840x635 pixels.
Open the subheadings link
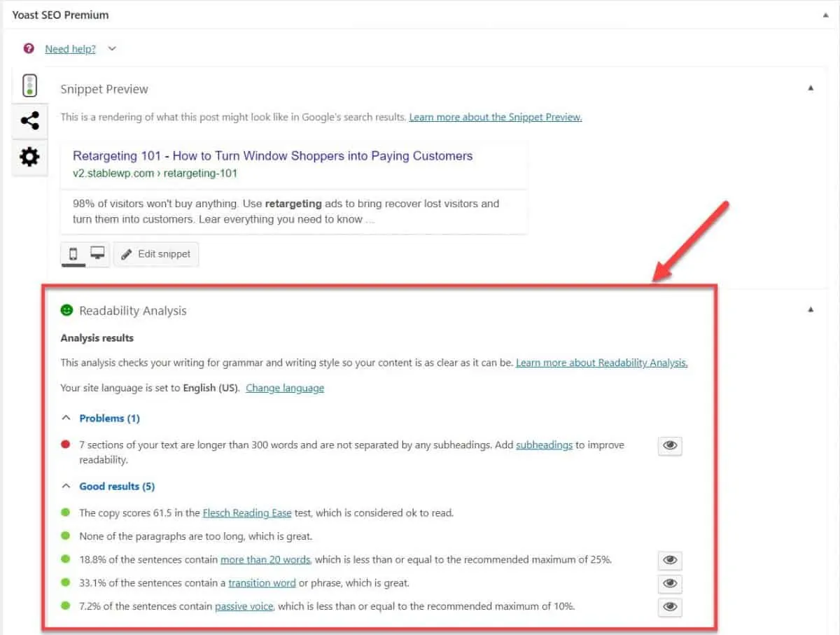545,445
